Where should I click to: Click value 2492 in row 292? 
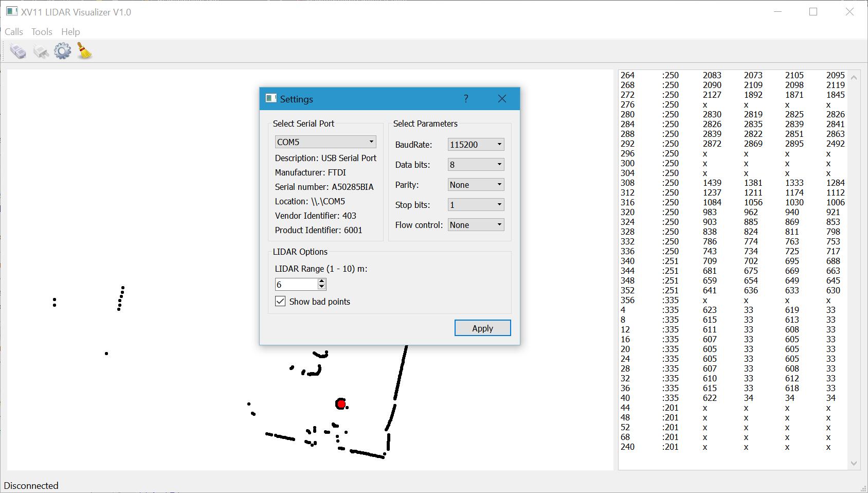pos(836,144)
